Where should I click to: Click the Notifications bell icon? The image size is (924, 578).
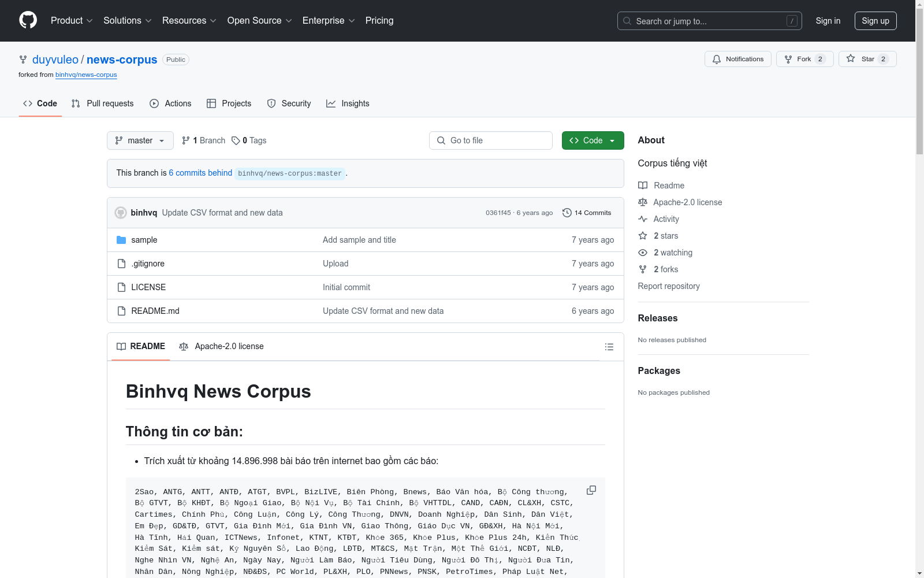pos(717,59)
